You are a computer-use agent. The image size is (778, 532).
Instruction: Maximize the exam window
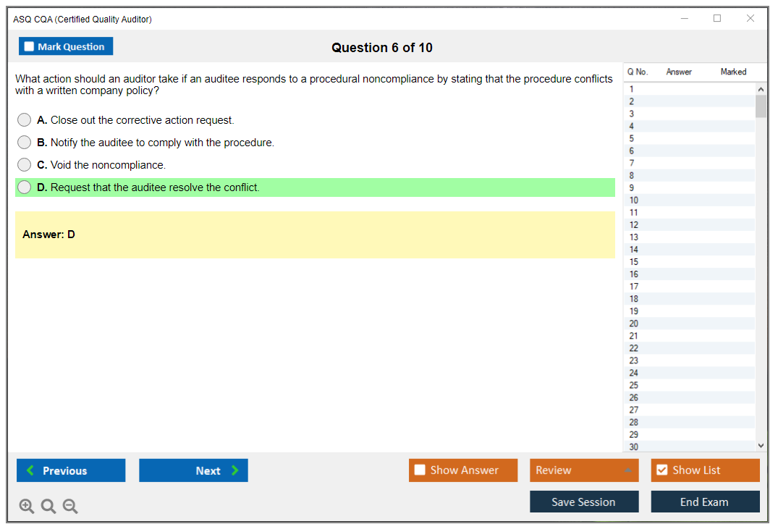pos(717,19)
